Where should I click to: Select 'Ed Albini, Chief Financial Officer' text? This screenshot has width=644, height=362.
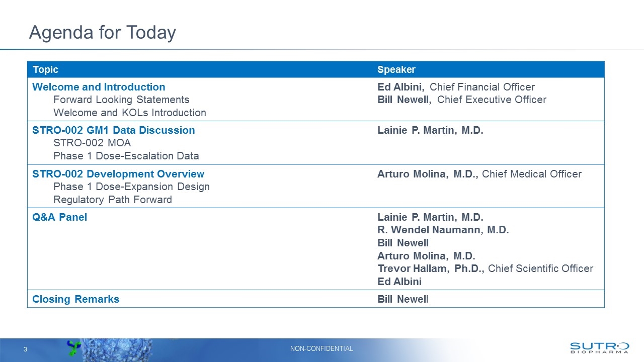[455, 86]
